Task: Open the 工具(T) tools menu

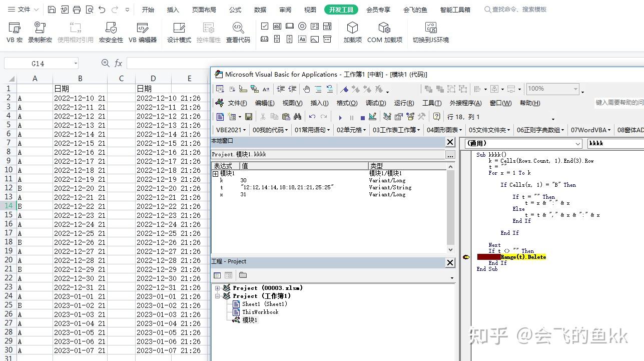Action: click(431, 103)
